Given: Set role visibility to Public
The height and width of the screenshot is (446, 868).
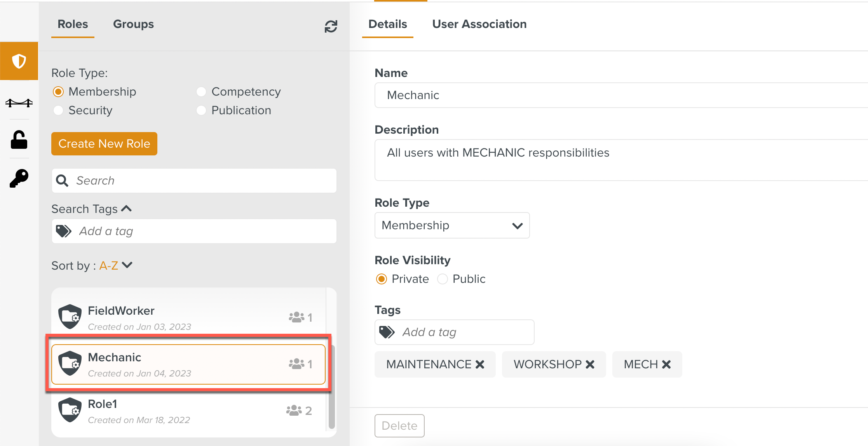Looking at the screenshot, I should click(x=443, y=279).
